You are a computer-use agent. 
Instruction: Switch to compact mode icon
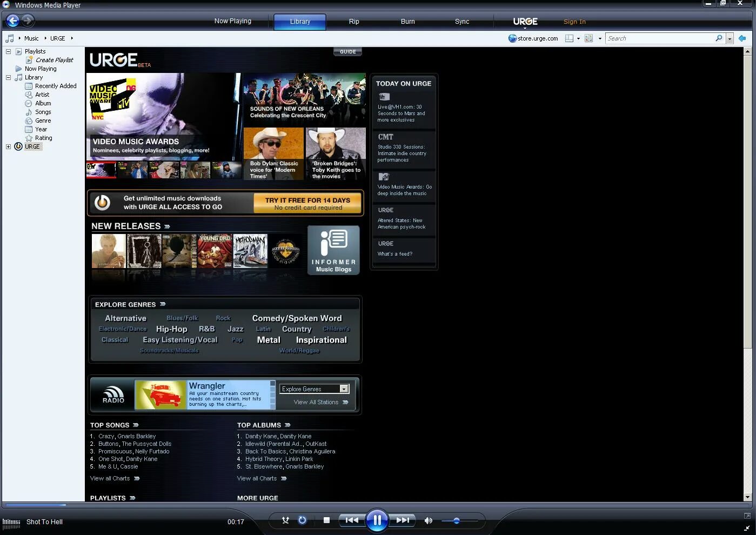tap(747, 528)
